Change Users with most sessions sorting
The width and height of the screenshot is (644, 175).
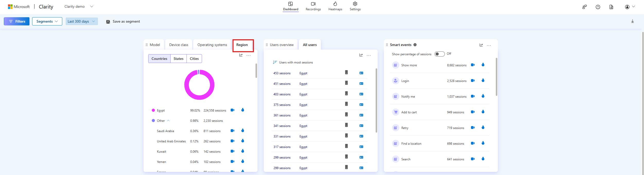tap(293, 62)
